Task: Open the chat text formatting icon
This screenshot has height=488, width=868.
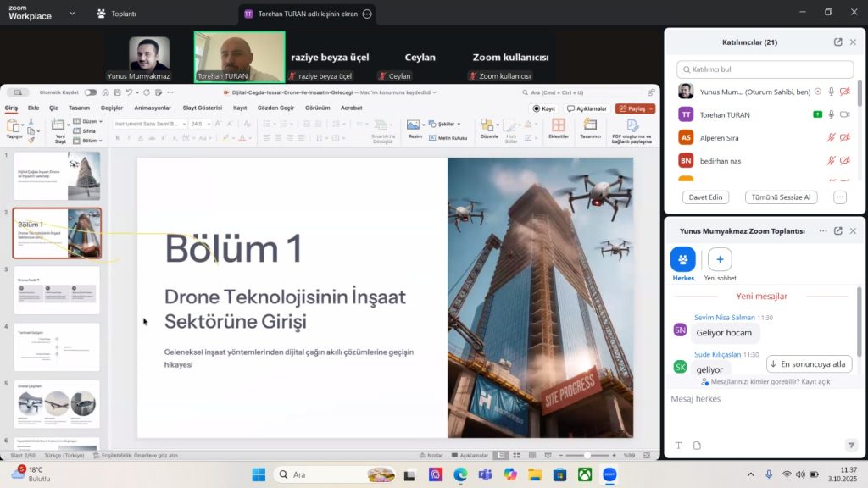Action: [x=678, y=446]
